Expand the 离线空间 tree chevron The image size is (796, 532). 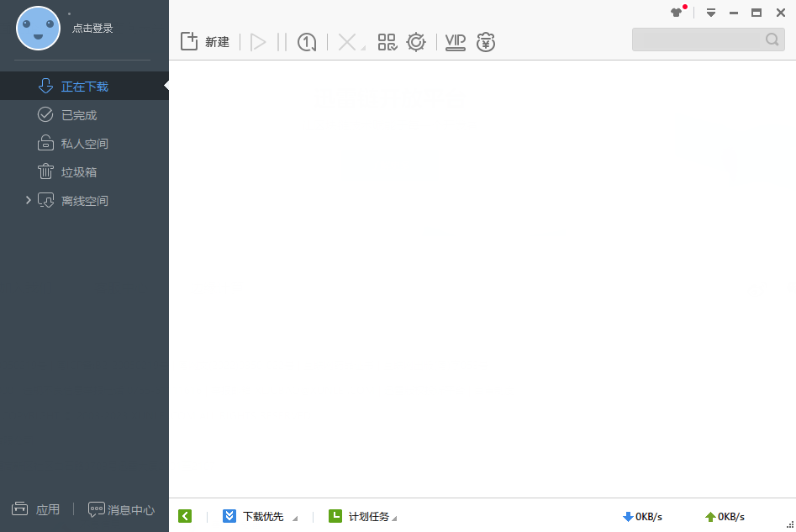tap(29, 201)
